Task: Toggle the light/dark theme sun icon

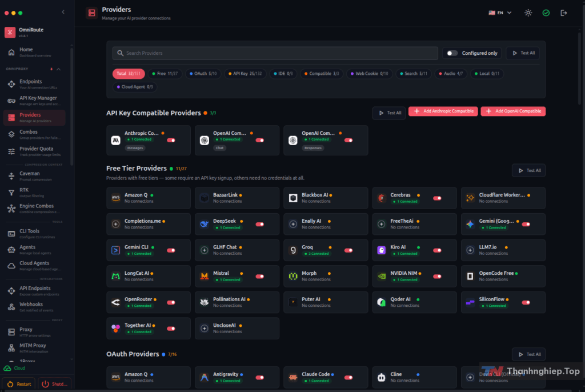Action: tap(528, 13)
